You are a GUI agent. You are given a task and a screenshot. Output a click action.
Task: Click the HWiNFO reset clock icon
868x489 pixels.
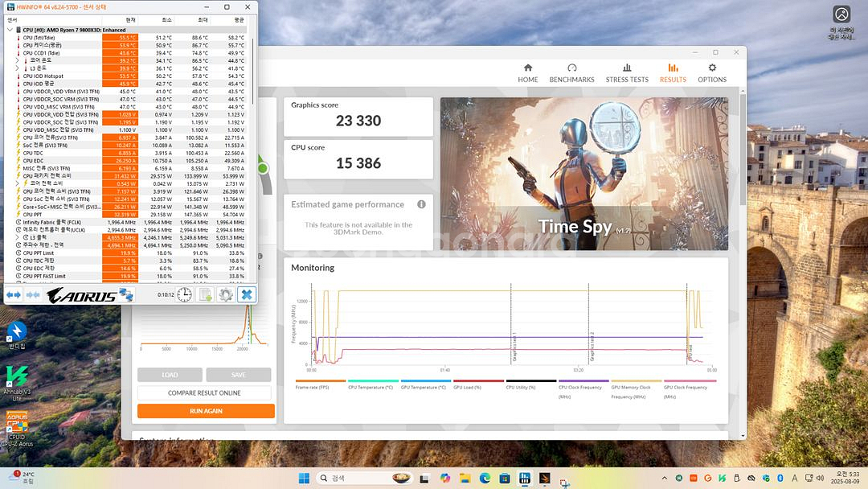point(185,295)
